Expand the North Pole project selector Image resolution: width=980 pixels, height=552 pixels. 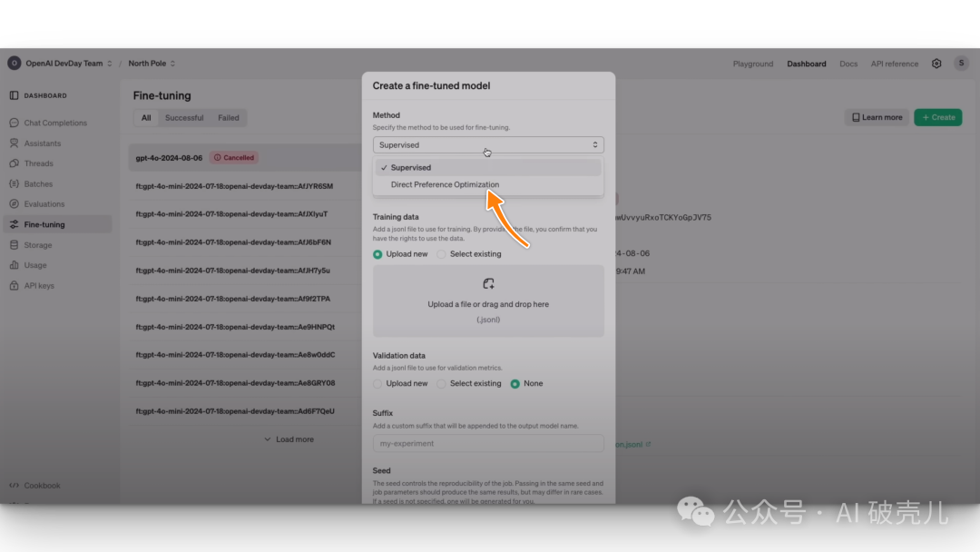pos(152,64)
